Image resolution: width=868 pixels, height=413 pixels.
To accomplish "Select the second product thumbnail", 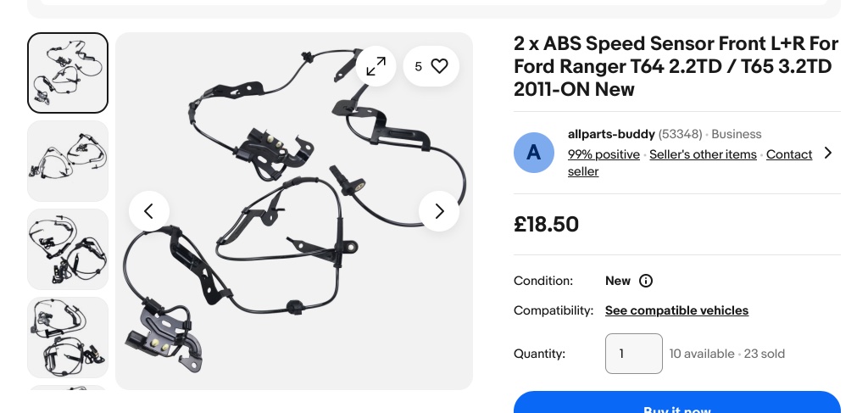I will point(68,161).
